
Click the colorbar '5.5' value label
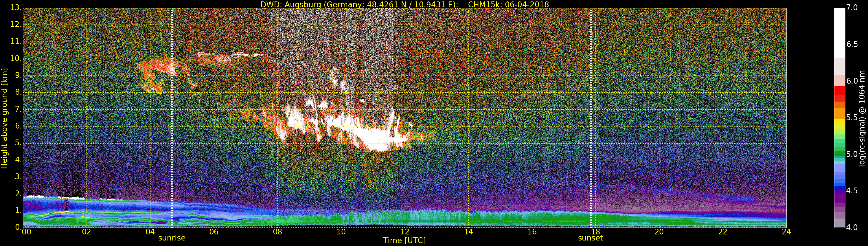point(852,117)
